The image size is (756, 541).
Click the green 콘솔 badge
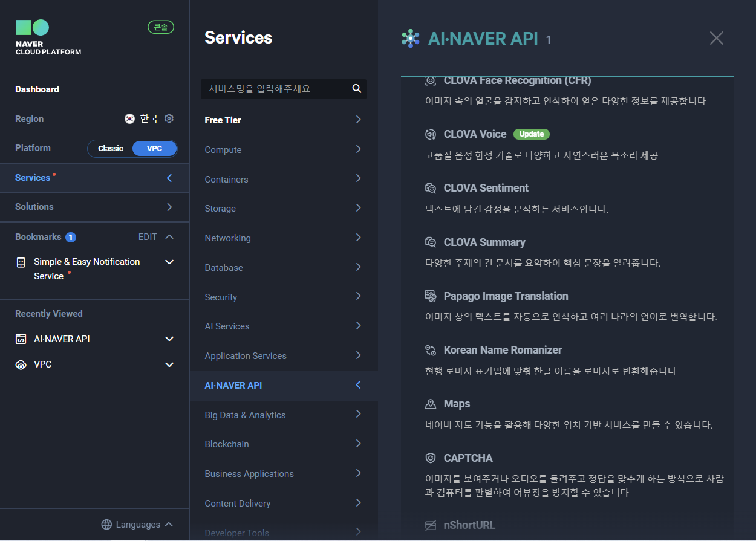[161, 27]
